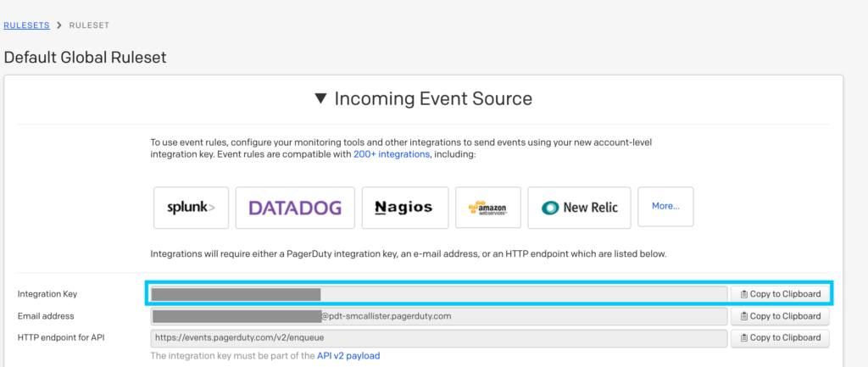This screenshot has height=367, width=868.
Task: Collapse the Incoming Event Source section
Action: [320, 99]
